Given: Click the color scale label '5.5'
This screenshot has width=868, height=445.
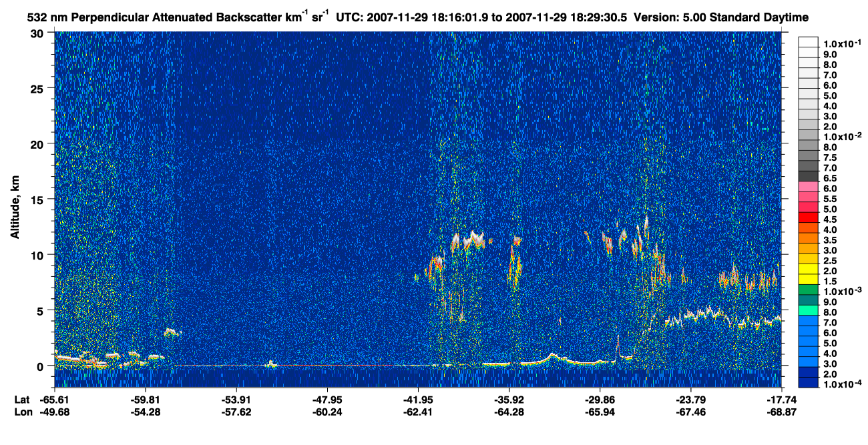Looking at the screenshot, I should (829, 199).
